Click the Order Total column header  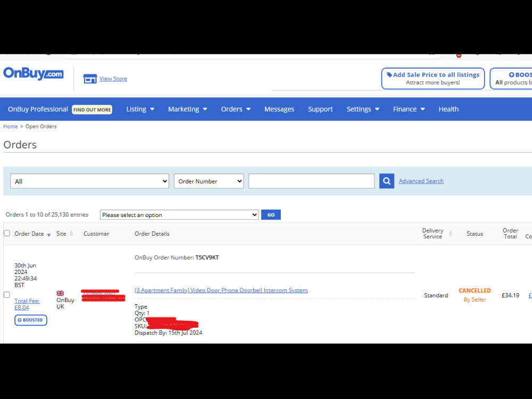click(510, 234)
